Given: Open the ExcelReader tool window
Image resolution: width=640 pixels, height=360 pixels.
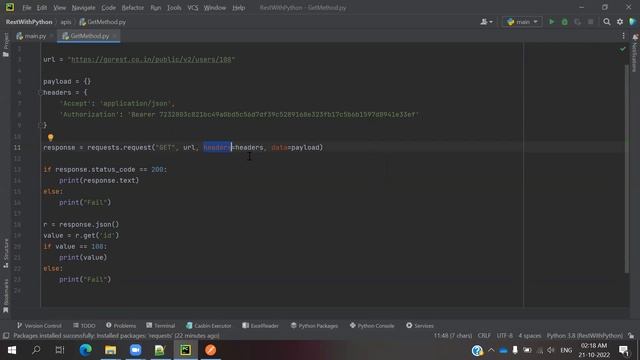Looking at the screenshot, I should pyautogui.click(x=260, y=326).
